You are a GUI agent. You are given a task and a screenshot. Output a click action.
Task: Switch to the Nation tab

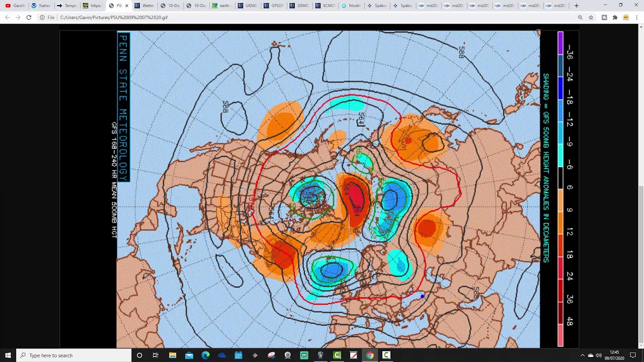pos(41,6)
